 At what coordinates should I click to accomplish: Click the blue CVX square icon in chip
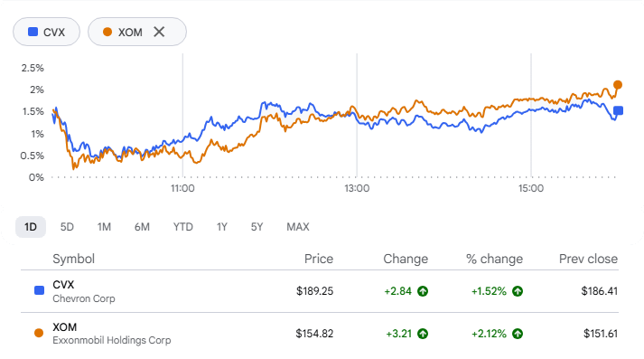click(x=33, y=32)
